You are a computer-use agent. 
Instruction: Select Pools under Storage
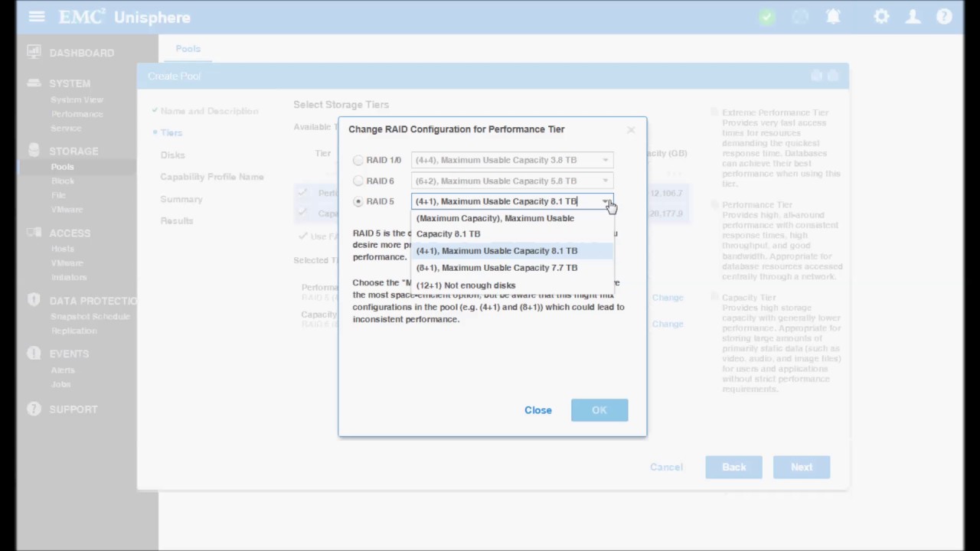pos(63,167)
